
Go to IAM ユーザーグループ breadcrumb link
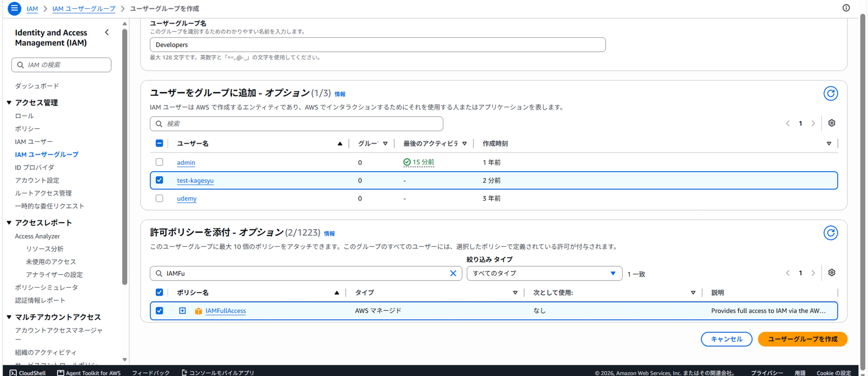(x=84, y=9)
